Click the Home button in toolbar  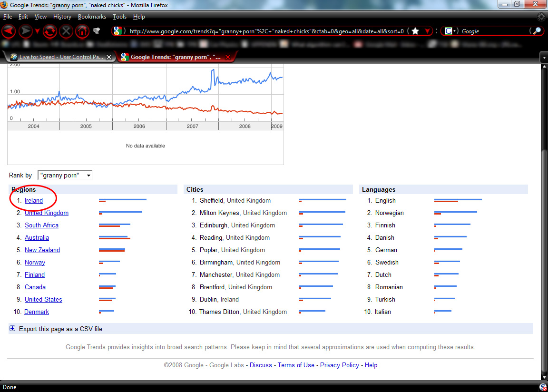click(x=82, y=31)
